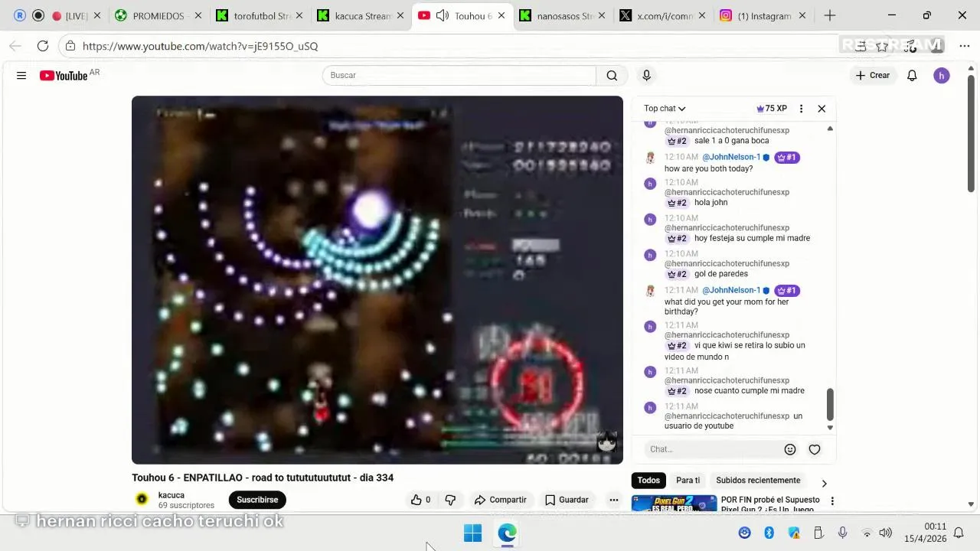Switch to the kacuca Stream tab
Viewport: 980px width, 551px height.
pos(362,15)
